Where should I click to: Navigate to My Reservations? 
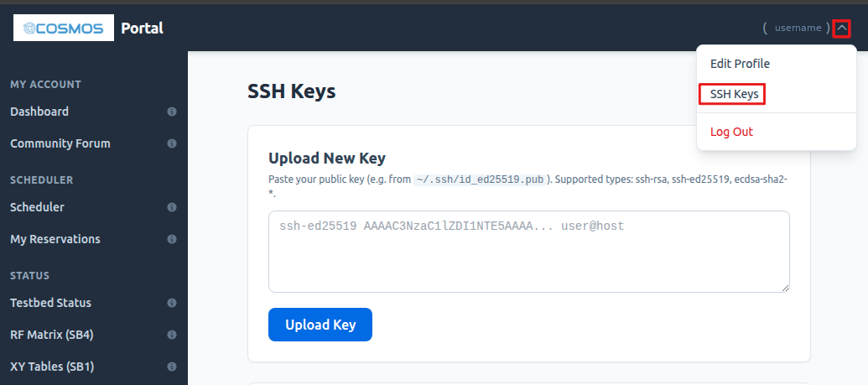tap(55, 239)
